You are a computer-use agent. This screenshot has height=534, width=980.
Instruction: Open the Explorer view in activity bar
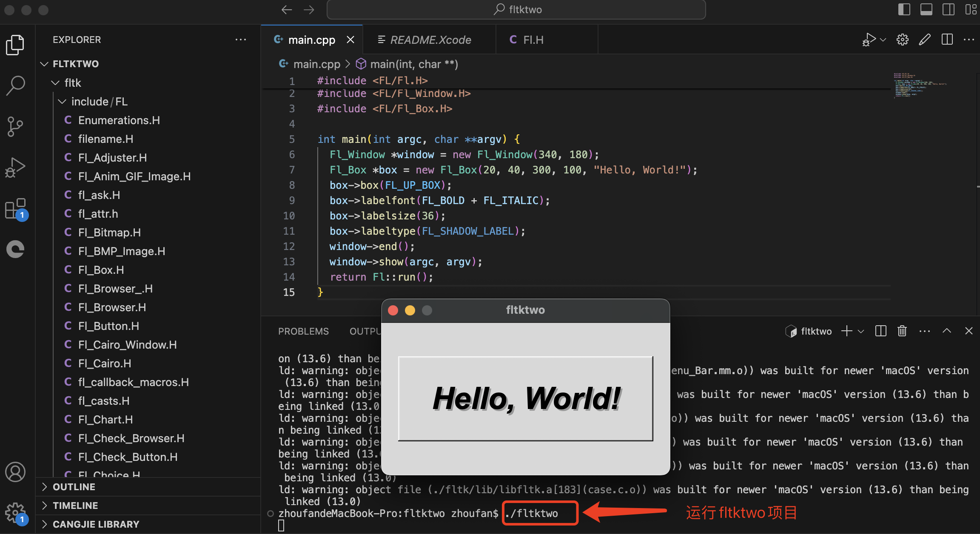pyautogui.click(x=15, y=45)
